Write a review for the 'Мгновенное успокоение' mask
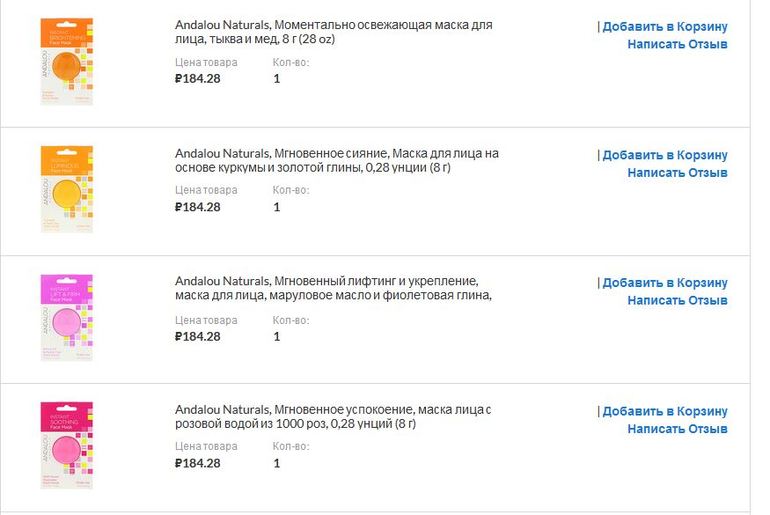Viewport: 770px width, 515px height. pyautogui.click(x=677, y=428)
